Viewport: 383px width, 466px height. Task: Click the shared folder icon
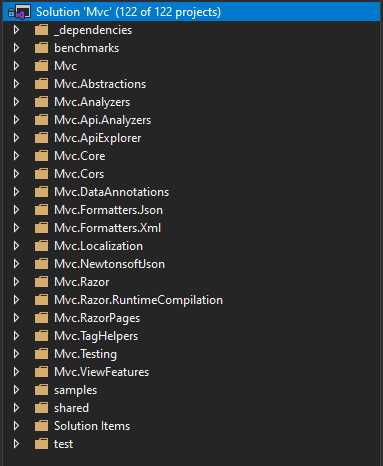click(x=41, y=408)
